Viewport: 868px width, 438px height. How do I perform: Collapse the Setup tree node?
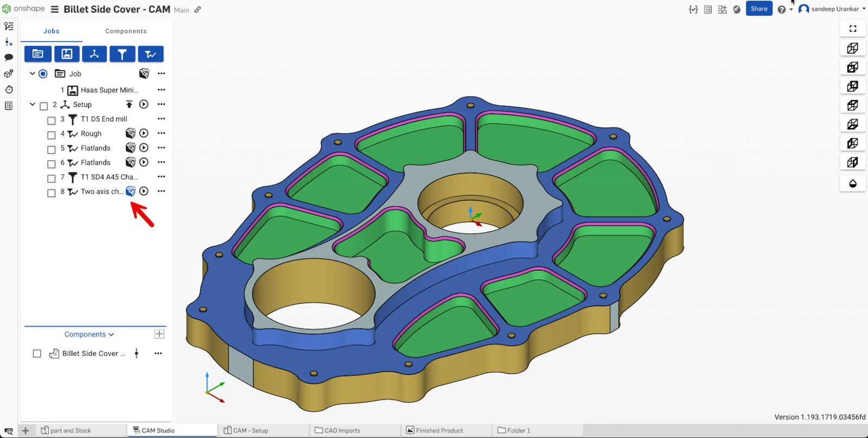tap(32, 104)
